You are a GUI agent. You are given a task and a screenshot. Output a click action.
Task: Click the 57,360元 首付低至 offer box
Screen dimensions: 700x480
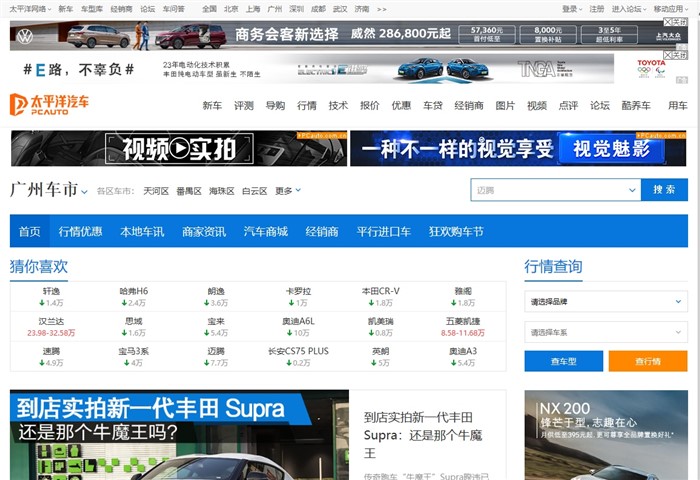tap(487, 34)
